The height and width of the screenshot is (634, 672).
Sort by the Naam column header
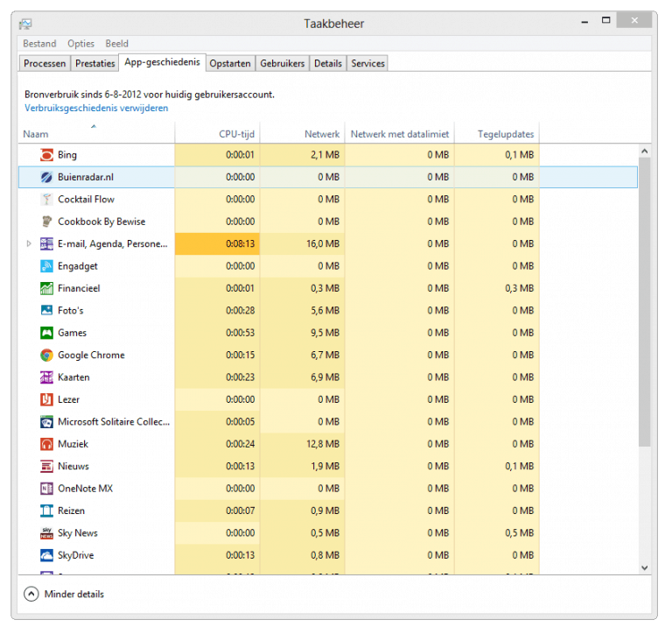click(96, 134)
